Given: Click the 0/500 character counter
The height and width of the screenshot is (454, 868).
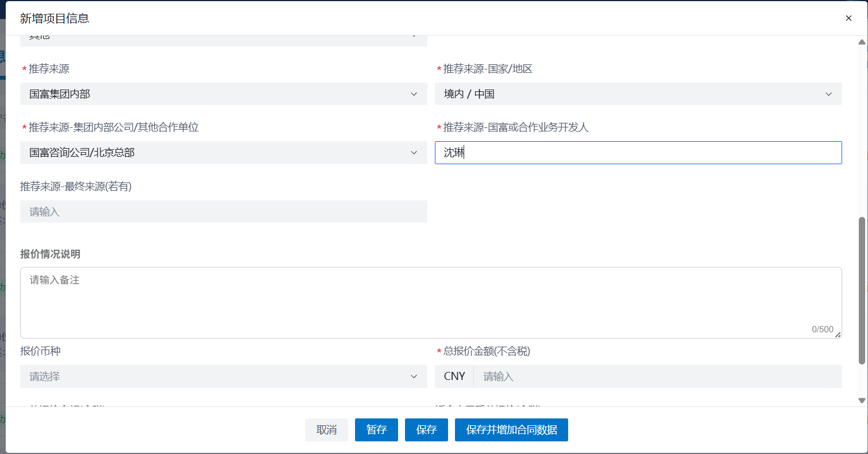Looking at the screenshot, I should pos(823,329).
